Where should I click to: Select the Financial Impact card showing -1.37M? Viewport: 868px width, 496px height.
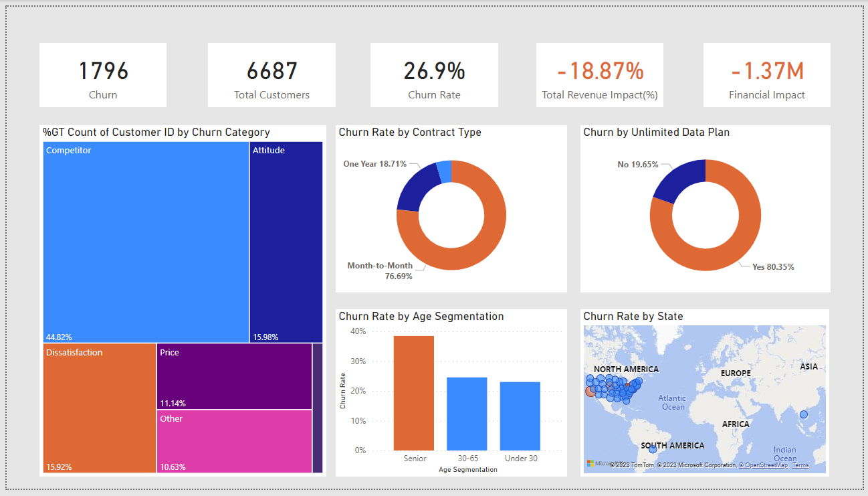766,74
